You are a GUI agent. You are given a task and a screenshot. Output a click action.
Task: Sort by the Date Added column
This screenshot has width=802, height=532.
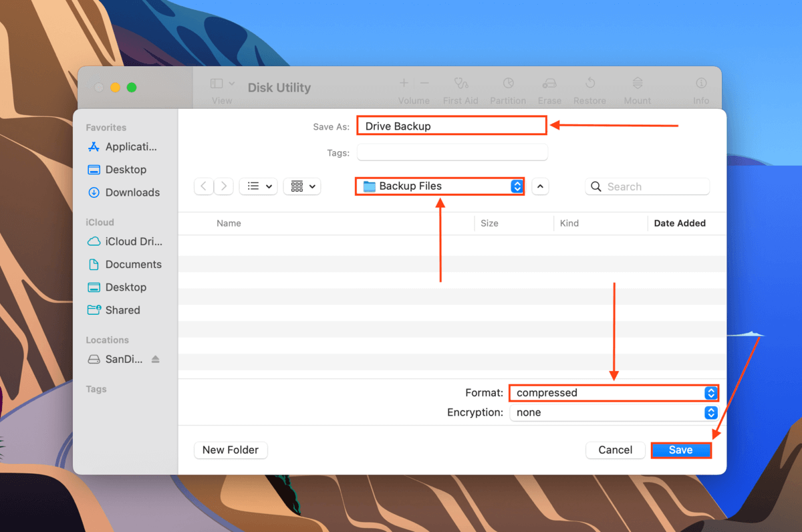(680, 223)
